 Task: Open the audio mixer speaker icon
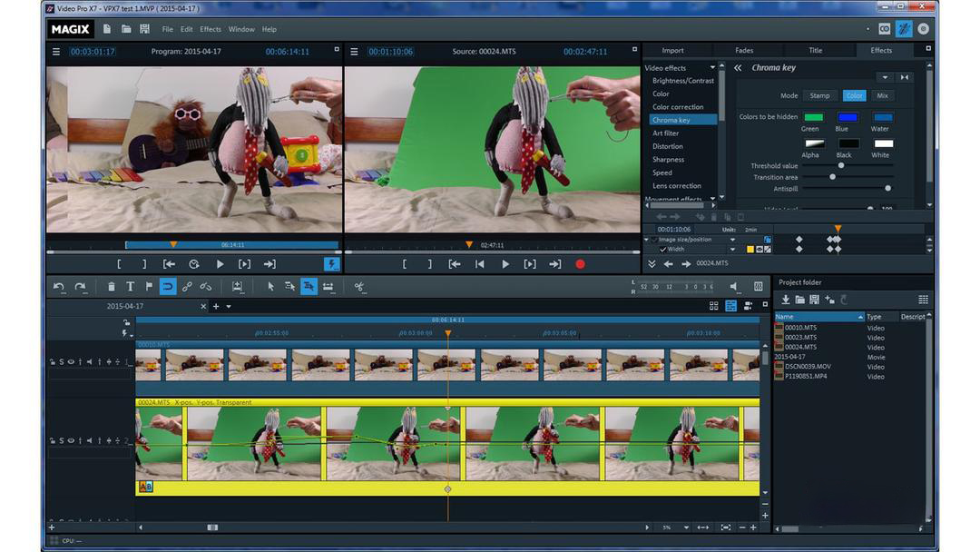coord(734,287)
